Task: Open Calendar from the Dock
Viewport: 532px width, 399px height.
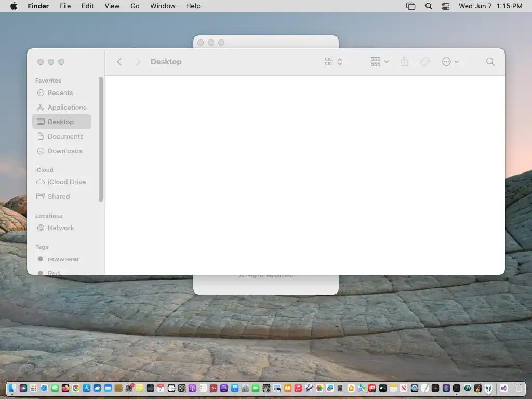Action: coord(161,388)
